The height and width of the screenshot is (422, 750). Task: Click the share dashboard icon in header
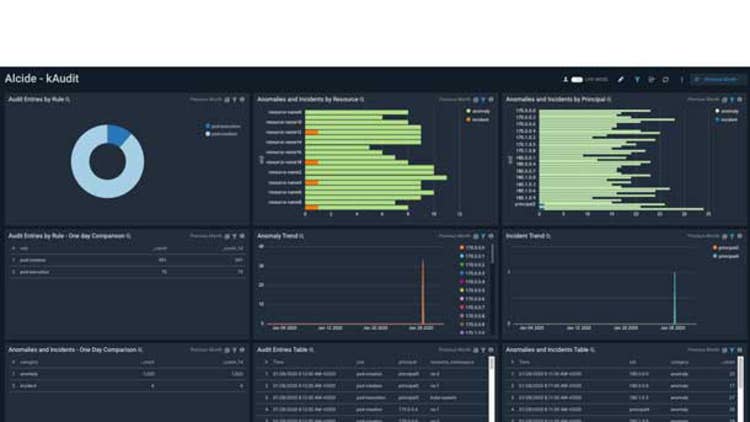pos(651,79)
